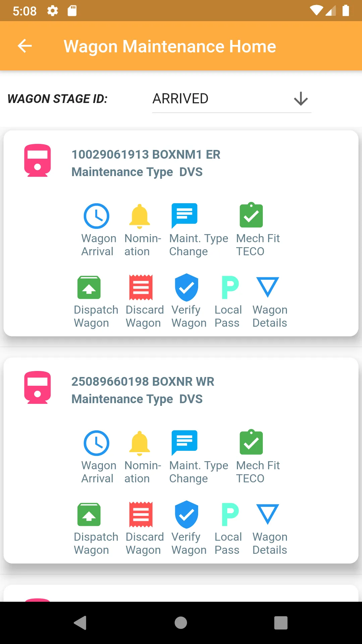Open Maint. Type Change icon for 10029061913
362x644 pixels.
184,216
